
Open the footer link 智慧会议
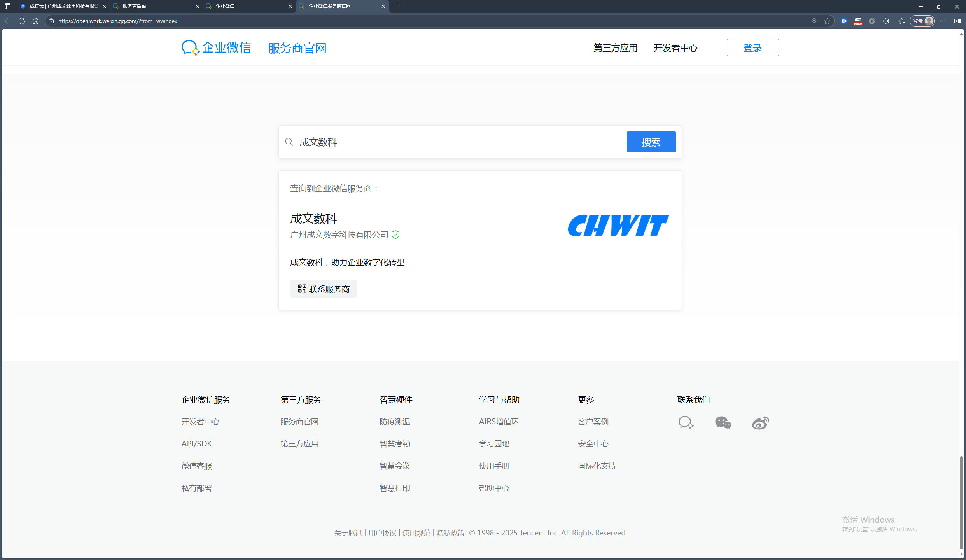pos(395,466)
